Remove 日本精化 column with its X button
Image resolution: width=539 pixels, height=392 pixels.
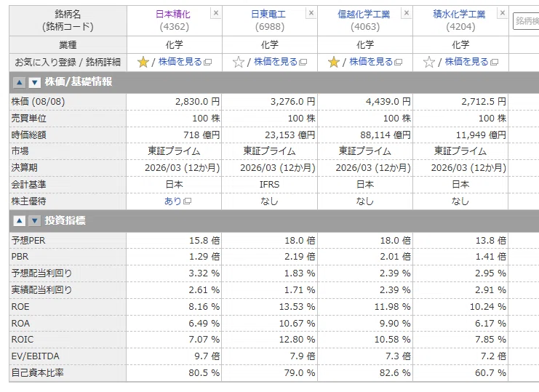(216, 13)
